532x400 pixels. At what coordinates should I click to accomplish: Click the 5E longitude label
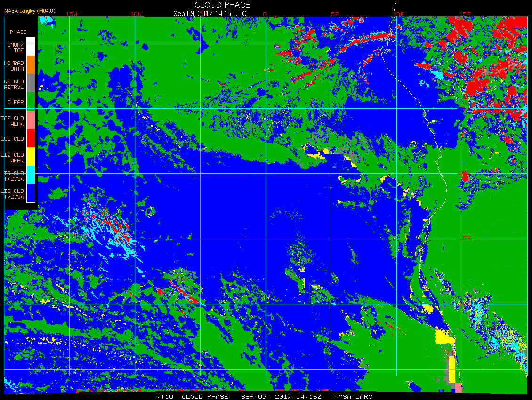pyautogui.click(x=335, y=14)
